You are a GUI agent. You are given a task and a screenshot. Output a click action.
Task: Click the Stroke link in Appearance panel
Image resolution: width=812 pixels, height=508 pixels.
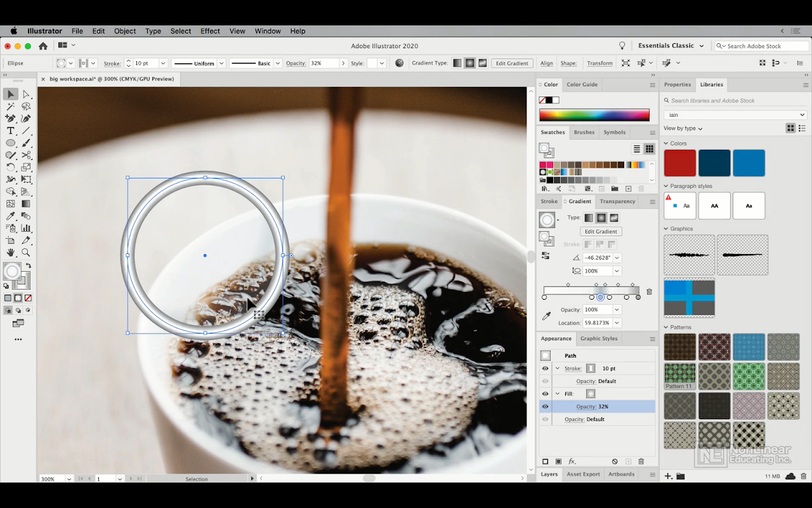pyautogui.click(x=573, y=368)
